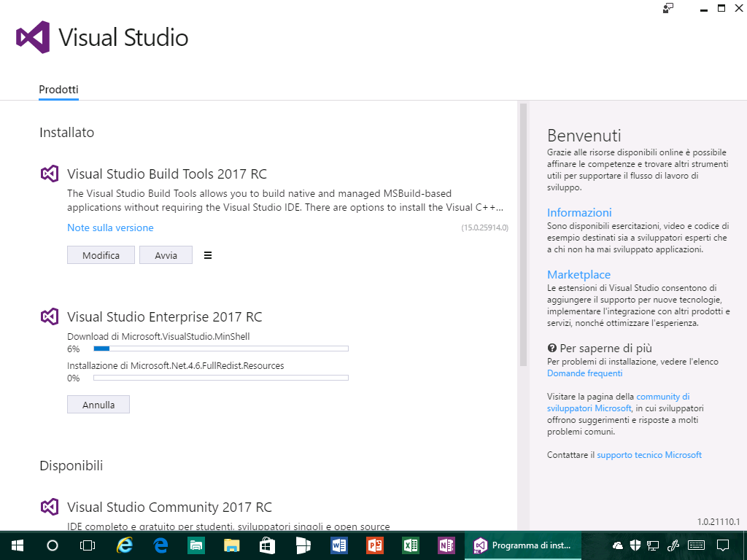
Task: Launch Internet Explorer from taskbar
Action: (x=125, y=545)
